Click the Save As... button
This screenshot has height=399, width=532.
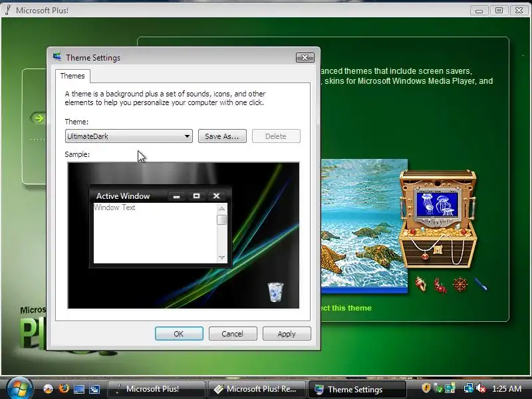[x=222, y=136]
